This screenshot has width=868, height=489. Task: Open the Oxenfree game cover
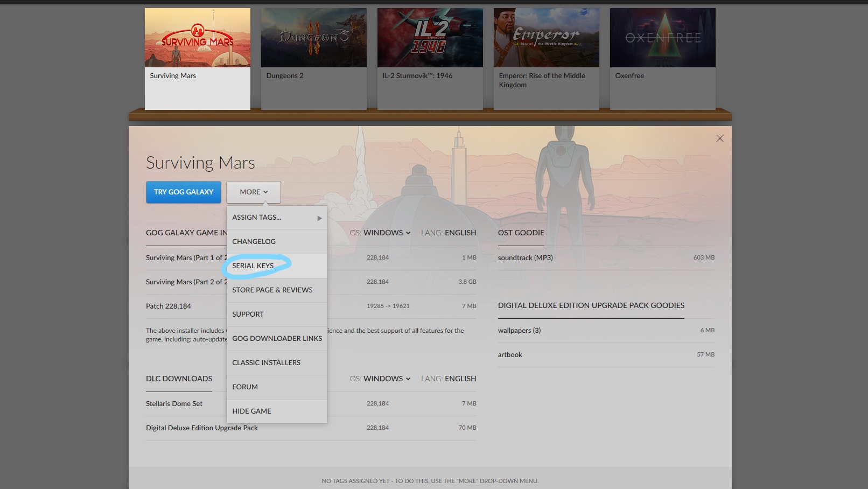click(x=663, y=38)
